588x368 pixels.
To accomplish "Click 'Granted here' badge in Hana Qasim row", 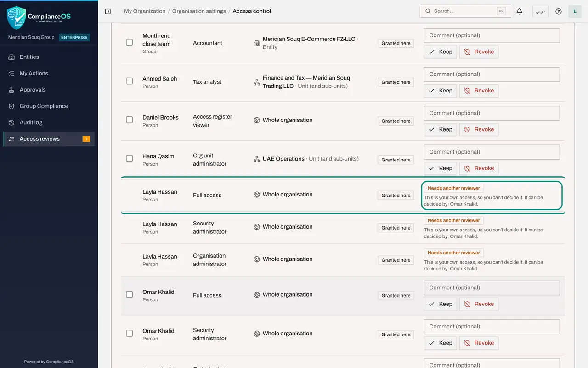I will click(x=396, y=160).
